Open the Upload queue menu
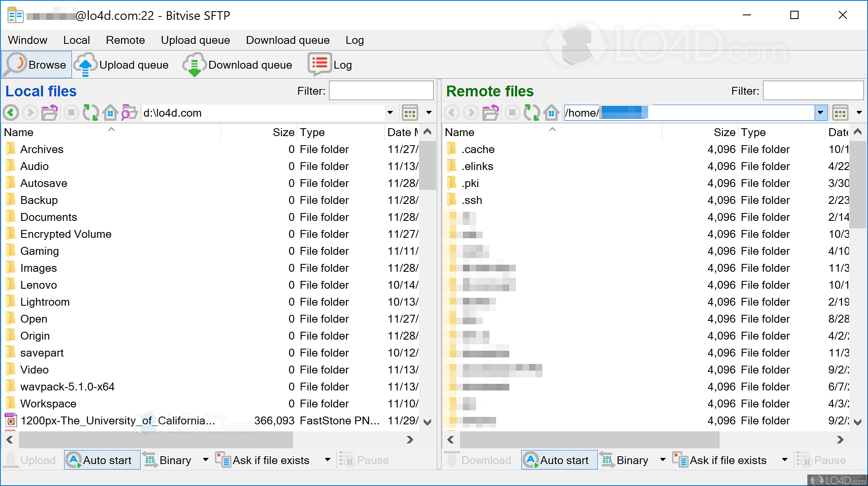The image size is (868, 486). (x=196, y=40)
